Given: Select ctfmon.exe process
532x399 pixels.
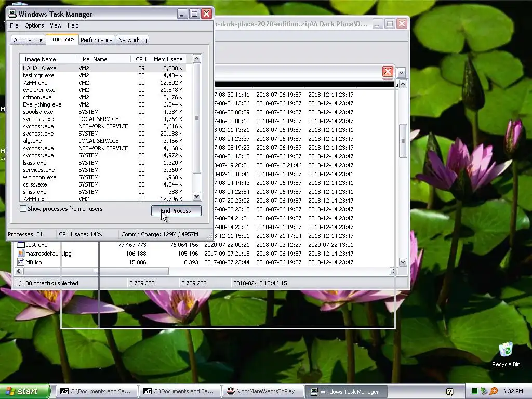Looking at the screenshot, I should pyautogui.click(x=103, y=97).
